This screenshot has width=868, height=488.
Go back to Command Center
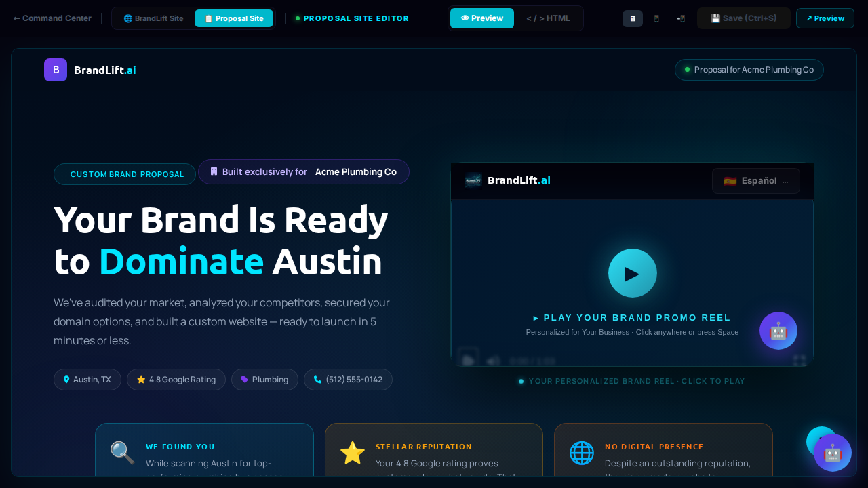52,18
